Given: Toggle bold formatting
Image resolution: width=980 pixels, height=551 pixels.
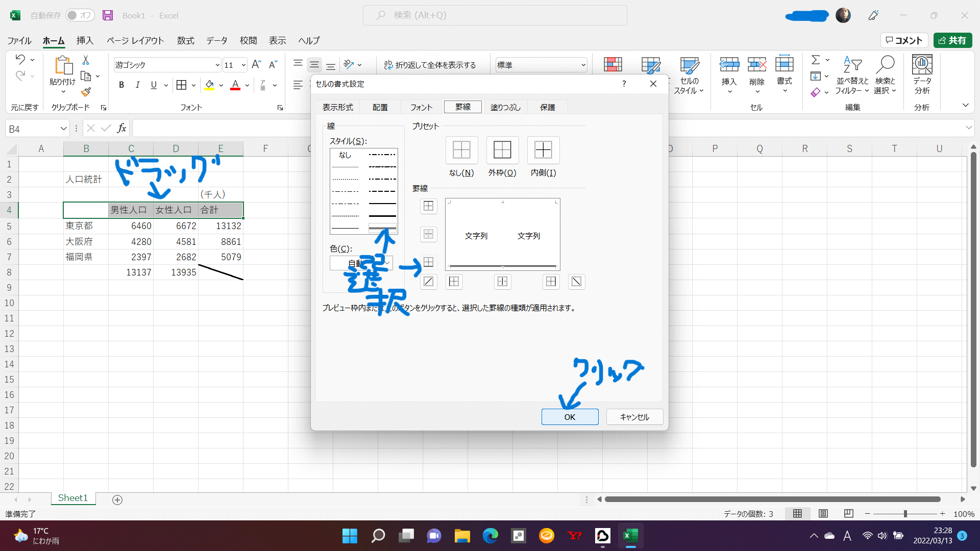Looking at the screenshot, I should pyautogui.click(x=121, y=85).
